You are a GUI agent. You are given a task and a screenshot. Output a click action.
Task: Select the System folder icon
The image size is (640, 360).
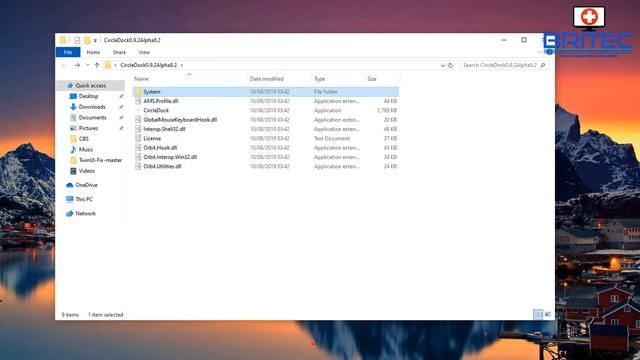138,91
